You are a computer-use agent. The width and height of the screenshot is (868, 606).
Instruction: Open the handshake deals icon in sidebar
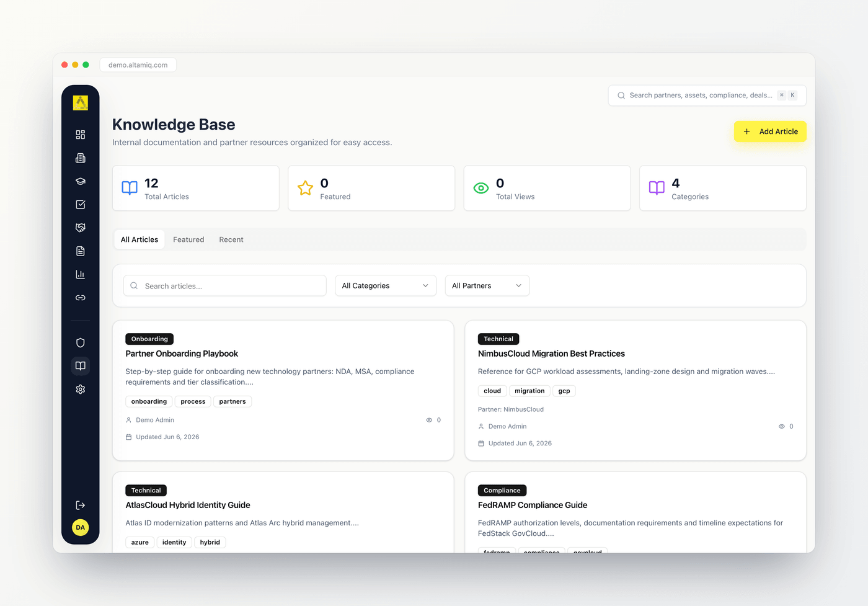pyautogui.click(x=81, y=228)
